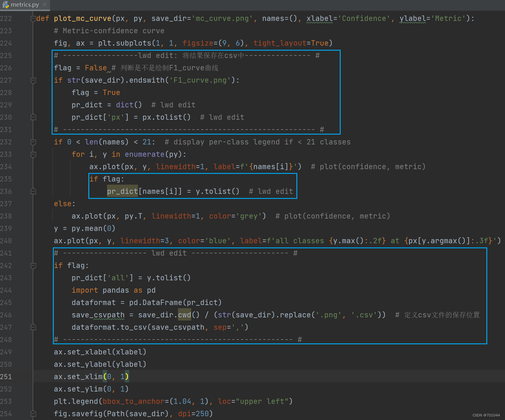Click px.tolist() on line 230

tap(167, 118)
